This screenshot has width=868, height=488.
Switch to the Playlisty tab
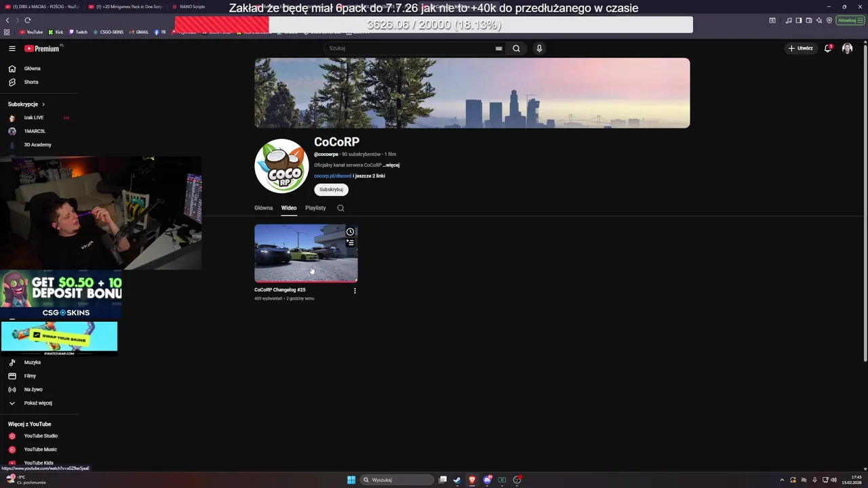point(315,208)
